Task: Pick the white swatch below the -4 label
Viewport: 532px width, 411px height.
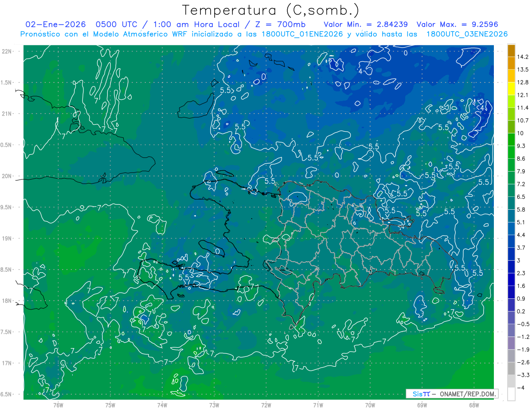Action: [511, 394]
